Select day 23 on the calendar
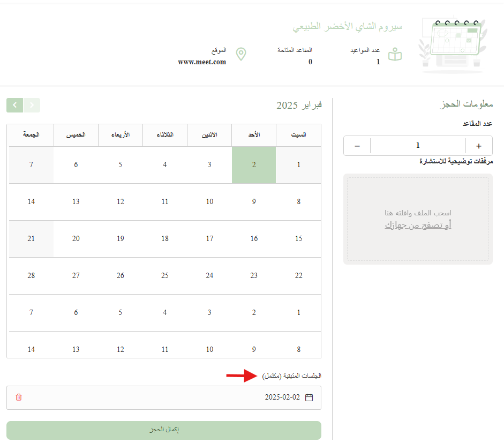 point(254,276)
